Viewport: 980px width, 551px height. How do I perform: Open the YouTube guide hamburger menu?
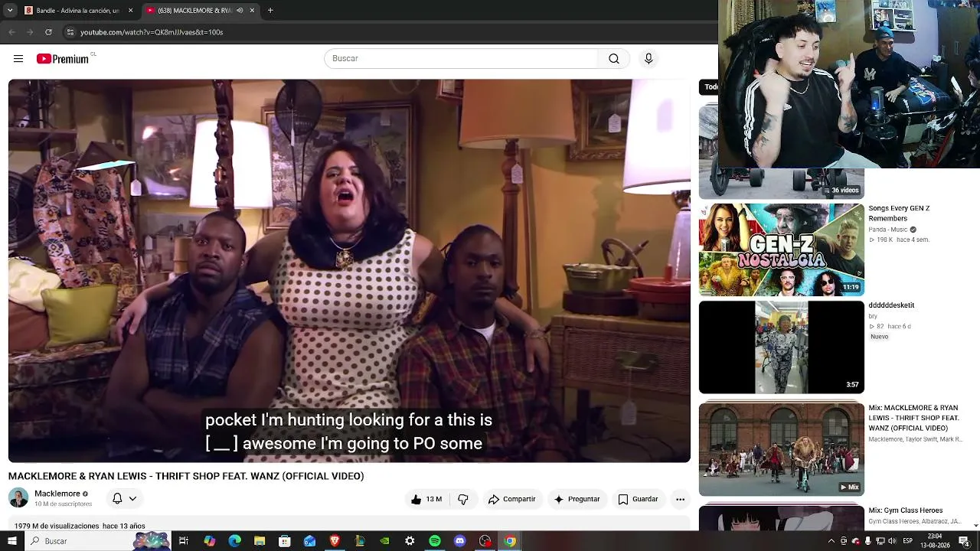pos(18,59)
